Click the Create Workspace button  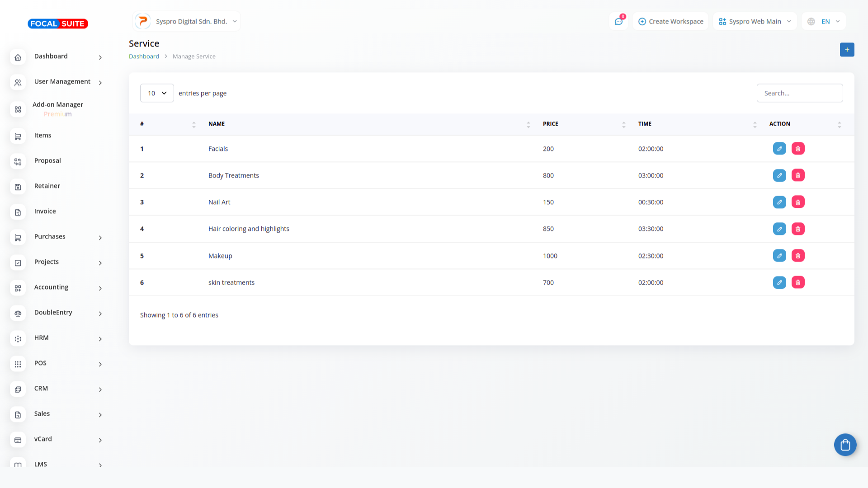tap(671, 22)
